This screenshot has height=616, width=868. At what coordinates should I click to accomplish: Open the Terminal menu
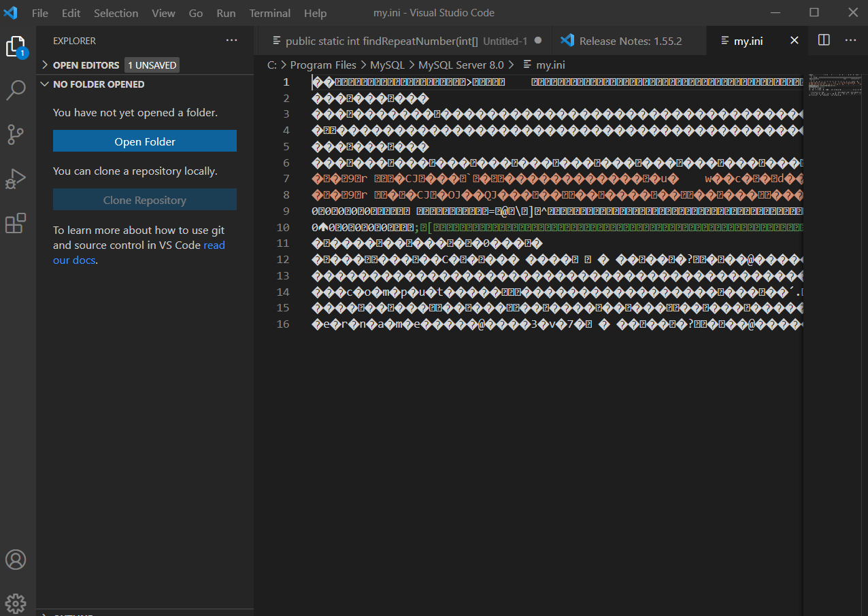click(269, 13)
